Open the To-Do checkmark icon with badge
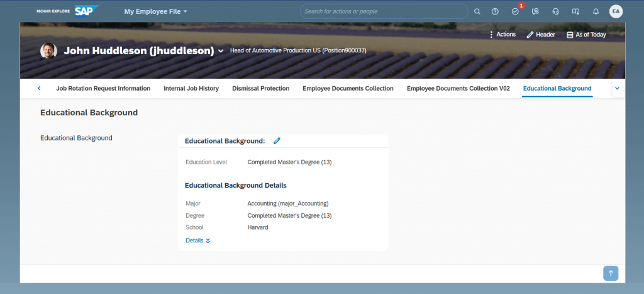Screen dimensions: 644x294 [516, 11]
